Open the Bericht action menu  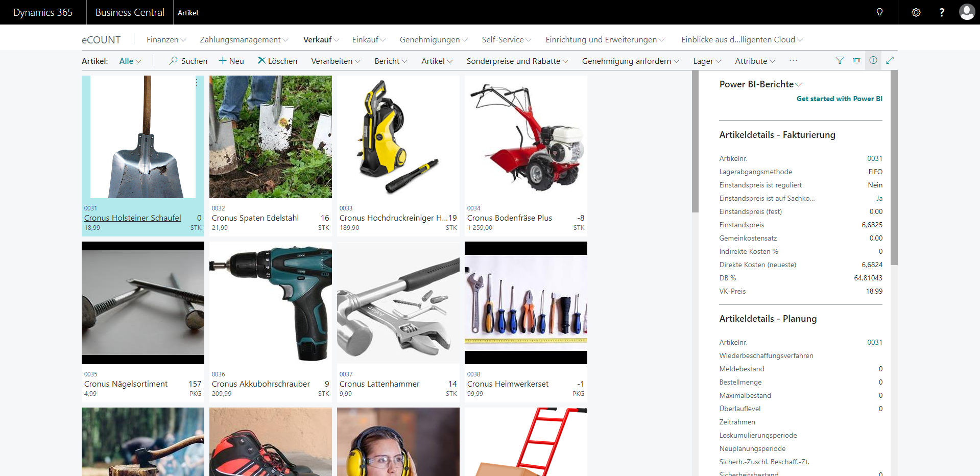[391, 61]
